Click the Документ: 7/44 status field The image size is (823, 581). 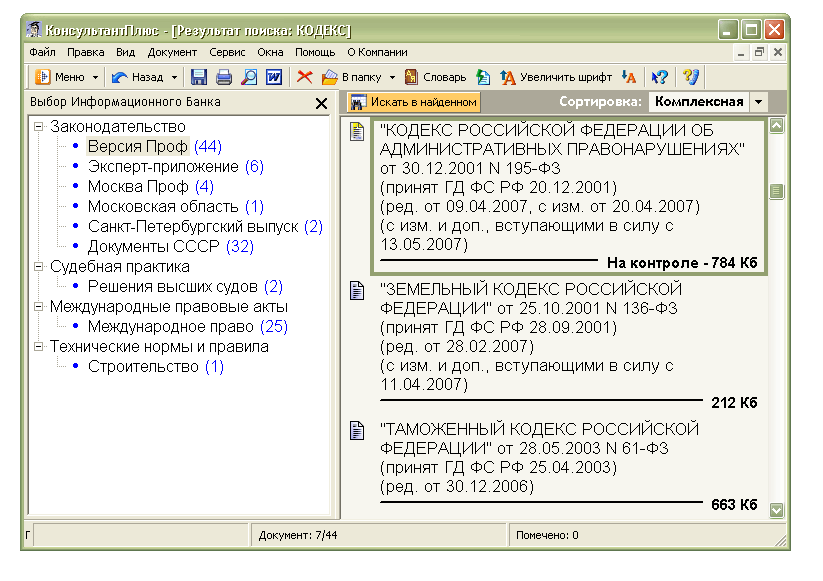(x=378, y=535)
